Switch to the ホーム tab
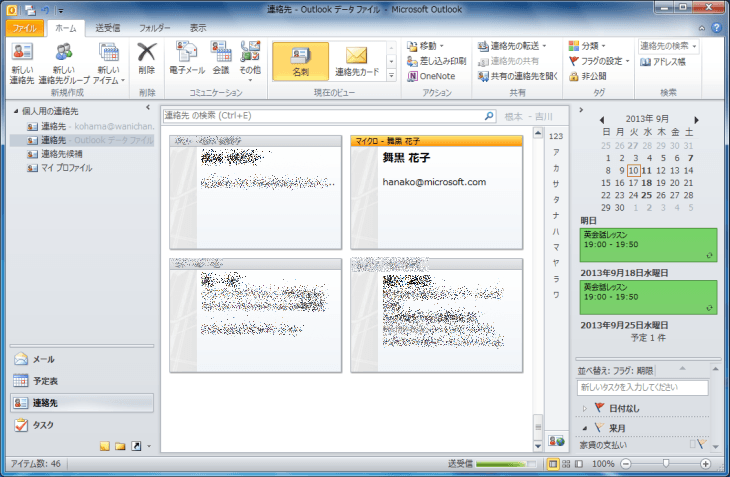This screenshot has width=730, height=477. pyautogui.click(x=66, y=28)
